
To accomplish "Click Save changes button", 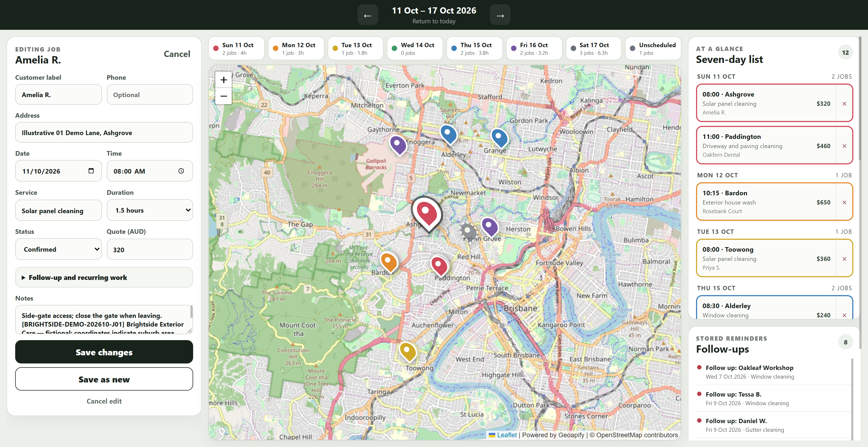I will 104,352.
